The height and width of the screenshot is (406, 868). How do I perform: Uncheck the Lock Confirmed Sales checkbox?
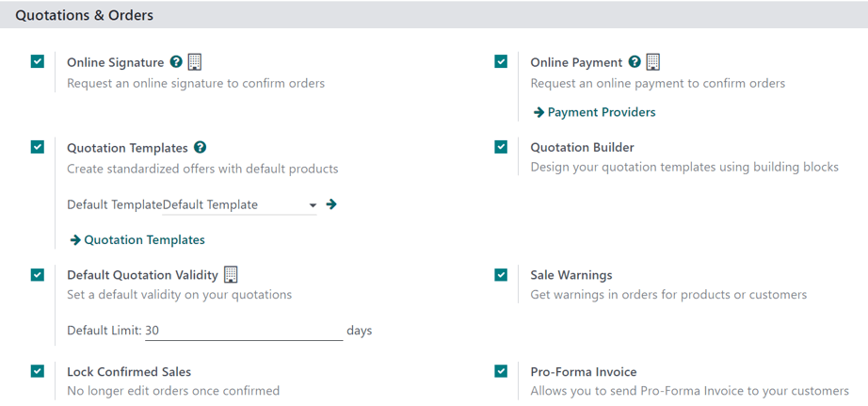point(38,371)
